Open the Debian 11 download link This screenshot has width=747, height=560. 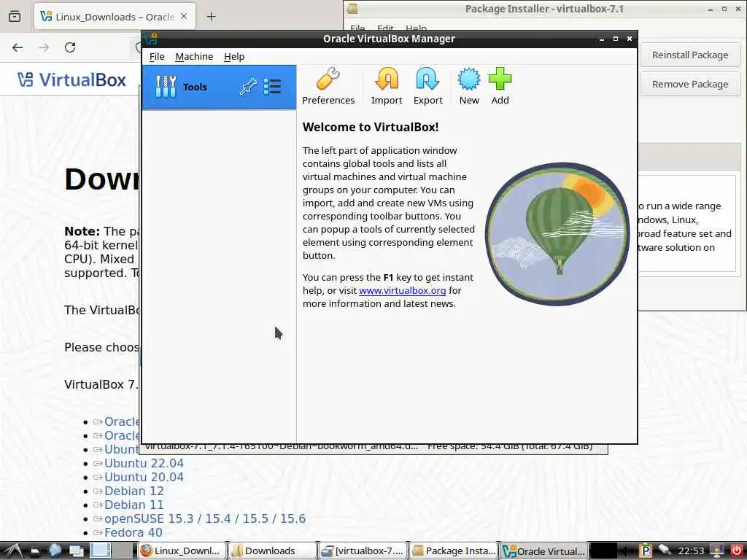click(134, 505)
